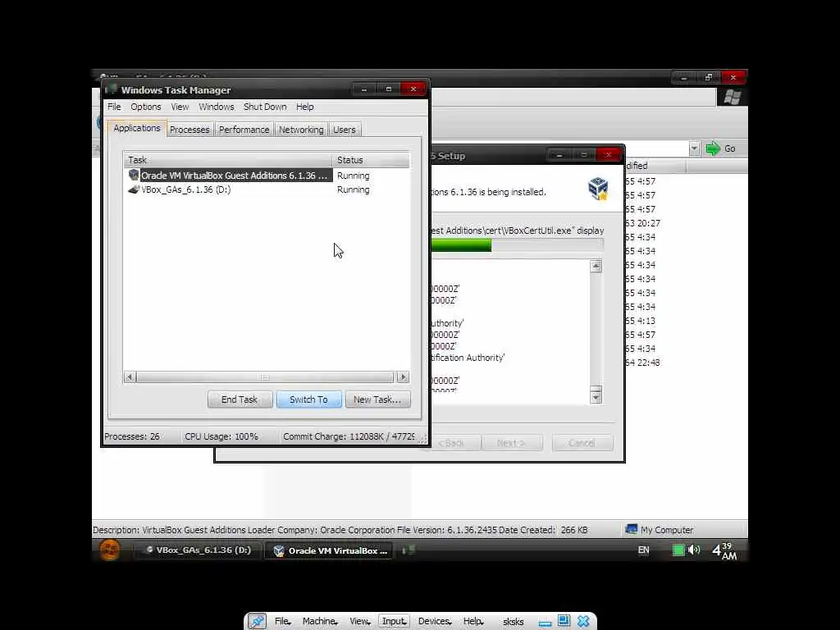Switch to the Applications tab
Screen dimensions: 840x630
pyautogui.click(x=137, y=128)
